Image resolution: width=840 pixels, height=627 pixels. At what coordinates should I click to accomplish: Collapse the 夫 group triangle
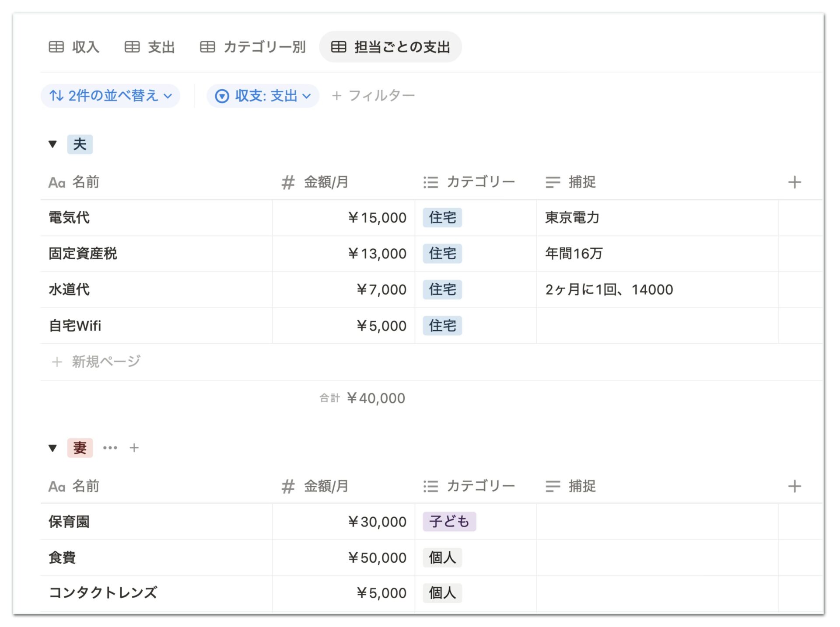pyautogui.click(x=52, y=144)
